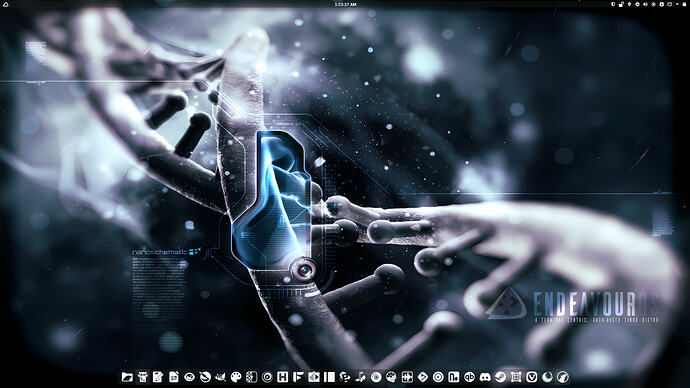The width and height of the screenshot is (690, 388).
Task: Launch the music note icon in dock
Action: pyautogui.click(x=360, y=377)
